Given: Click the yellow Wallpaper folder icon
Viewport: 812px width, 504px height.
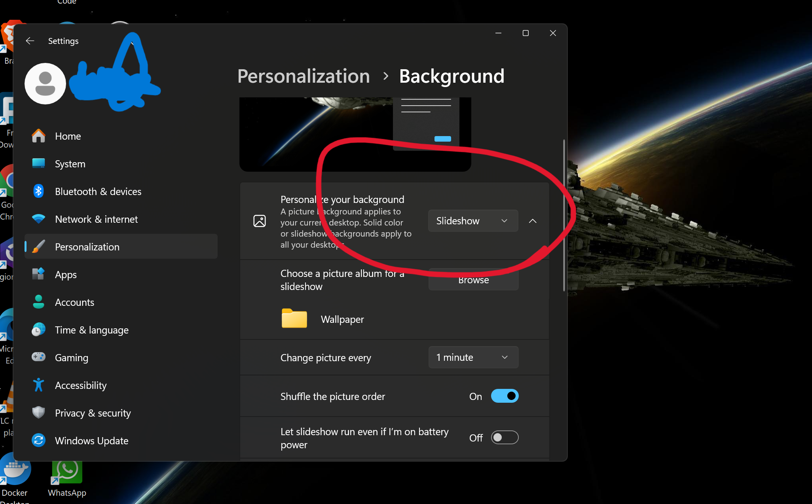Looking at the screenshot, I should [x=294, y=318].
